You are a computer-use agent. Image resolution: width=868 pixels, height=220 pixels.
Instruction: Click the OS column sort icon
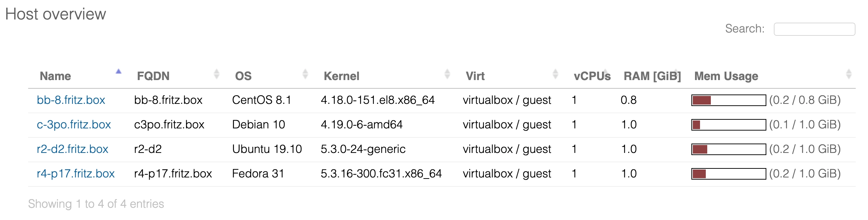coord(305,74)
